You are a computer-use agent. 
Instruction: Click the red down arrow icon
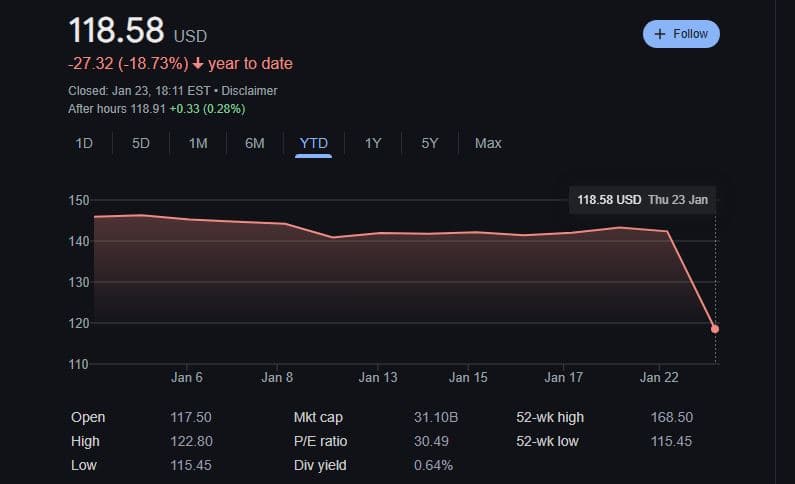(198, 64)
